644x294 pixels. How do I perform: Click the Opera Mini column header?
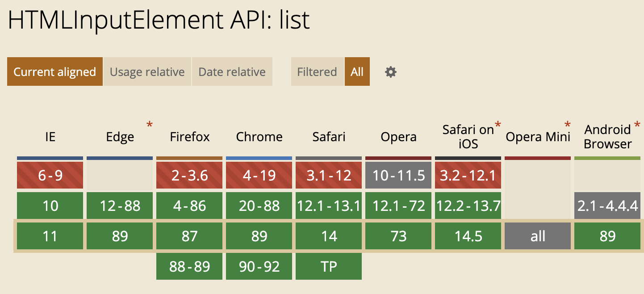538,137
